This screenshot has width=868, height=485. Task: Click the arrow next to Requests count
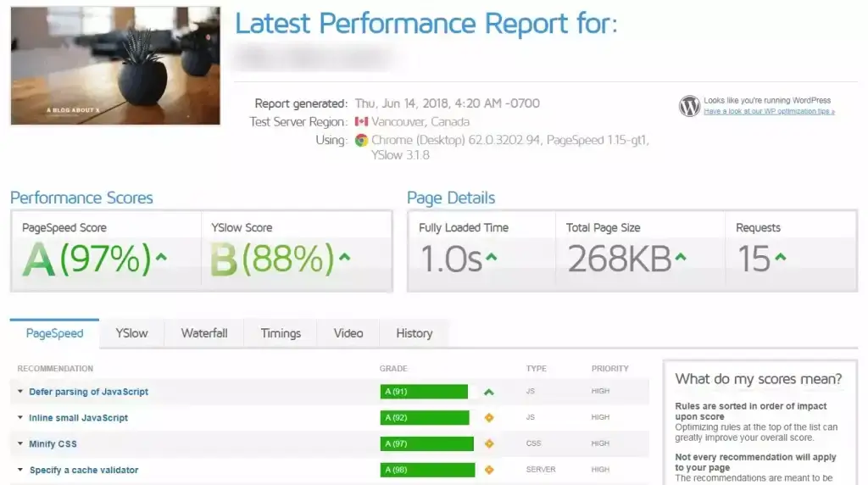point(780,257)
